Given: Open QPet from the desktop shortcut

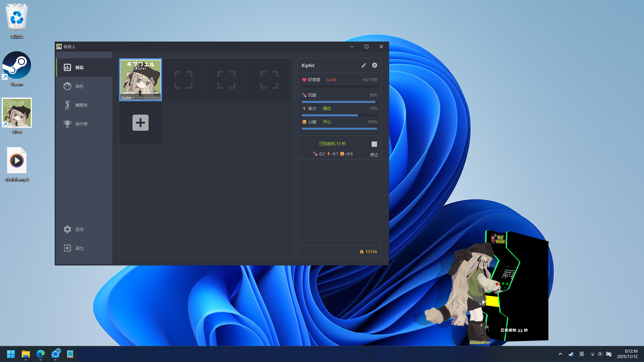Looking at the screenshot, I should tap(17, 113).
